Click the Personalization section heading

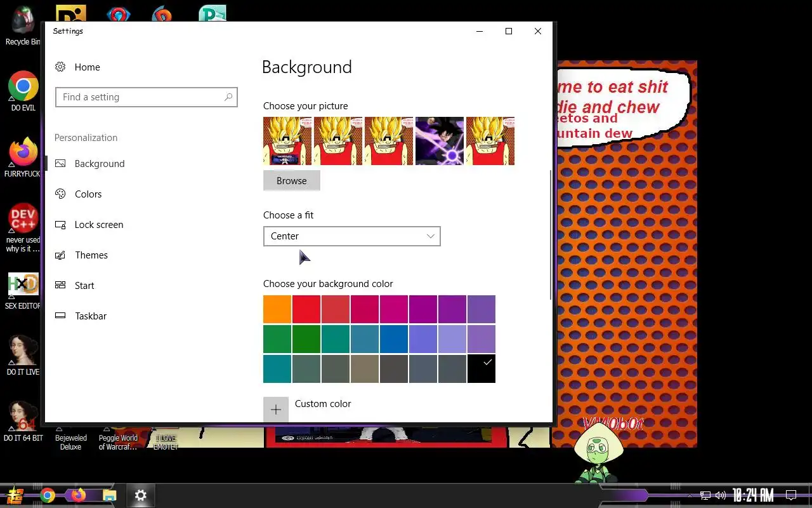pyautogui.click(x=86, y=138)
